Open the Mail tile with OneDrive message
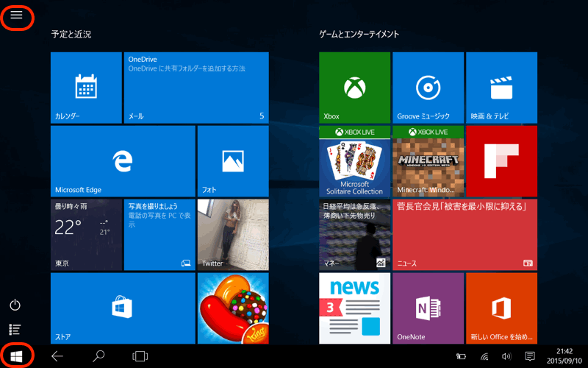The image size is (588, 368). [196, 87]
